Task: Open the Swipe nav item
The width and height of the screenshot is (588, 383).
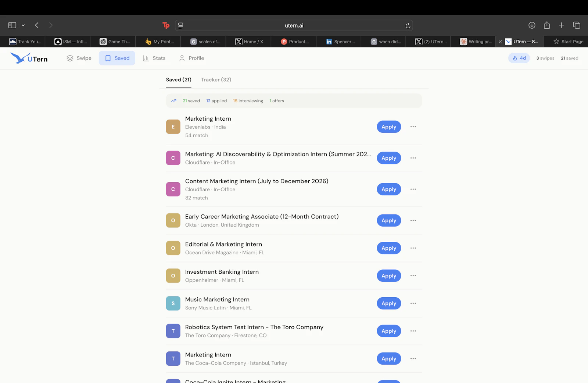Action: click(x=79, y=58)
